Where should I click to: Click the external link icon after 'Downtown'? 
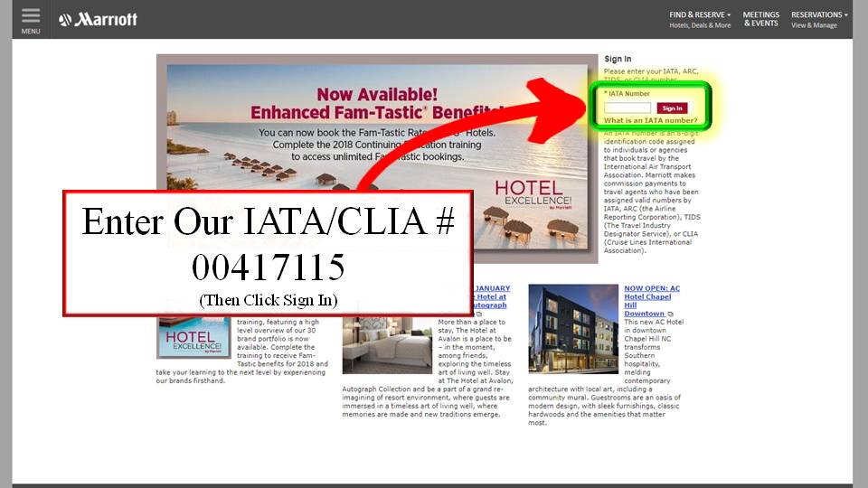click(671, 314)
